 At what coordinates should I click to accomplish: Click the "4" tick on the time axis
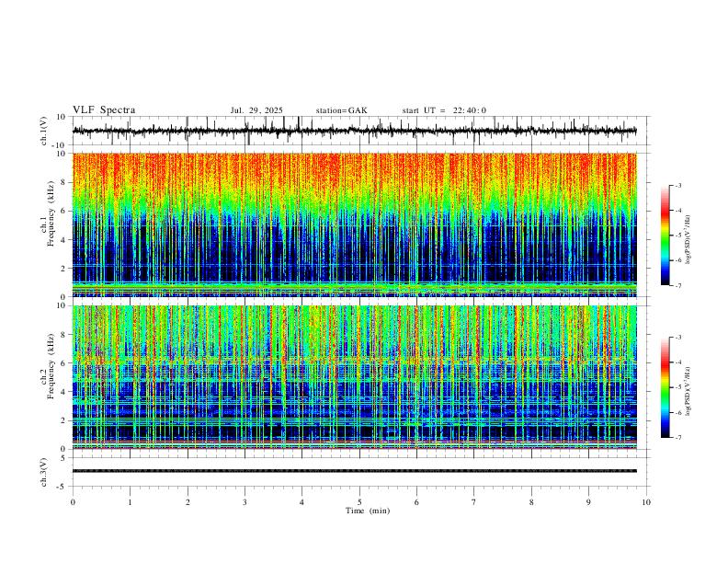coord(301,502)
